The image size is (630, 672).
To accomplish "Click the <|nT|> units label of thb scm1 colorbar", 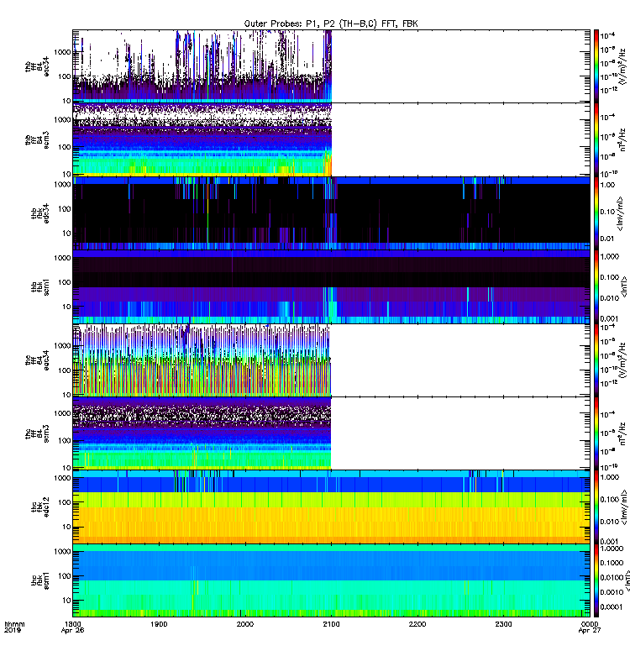I will 624,287.
